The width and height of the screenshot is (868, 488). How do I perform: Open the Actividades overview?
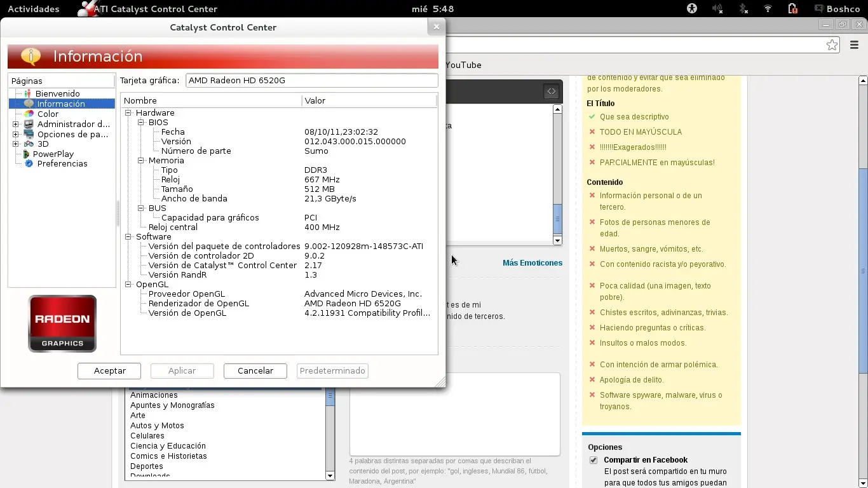[33, 9]
